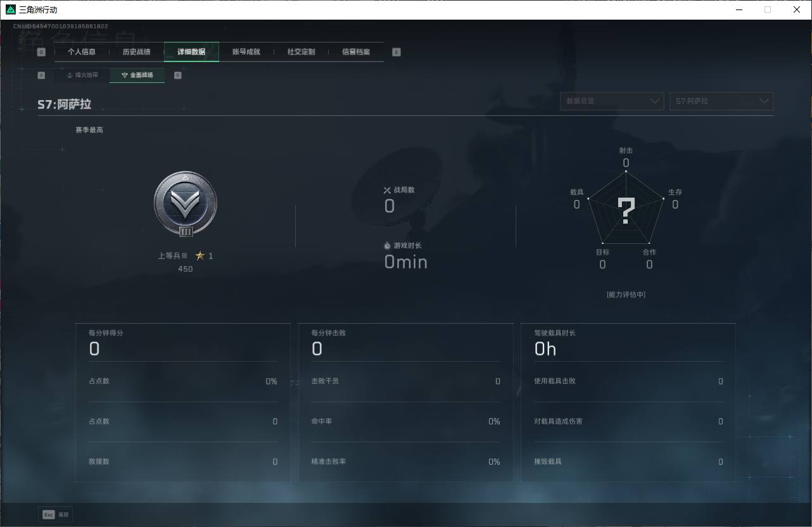Minimize the 三角洲行动 window

pos(739,10)
